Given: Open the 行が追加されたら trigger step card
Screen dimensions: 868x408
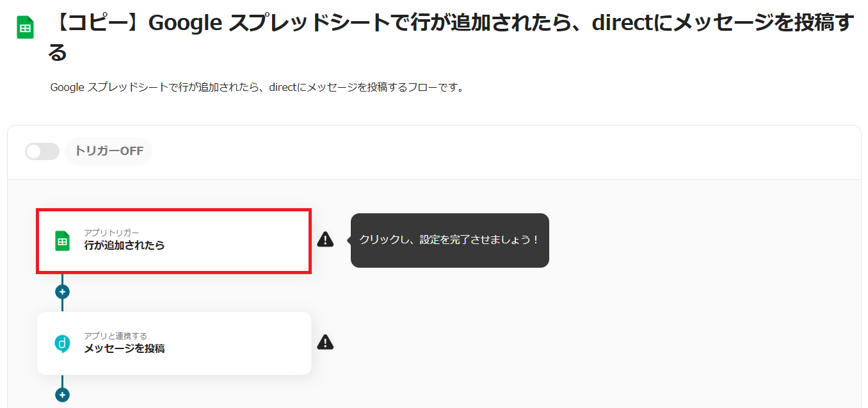Looking at the screenshot, I should [174, 241].
